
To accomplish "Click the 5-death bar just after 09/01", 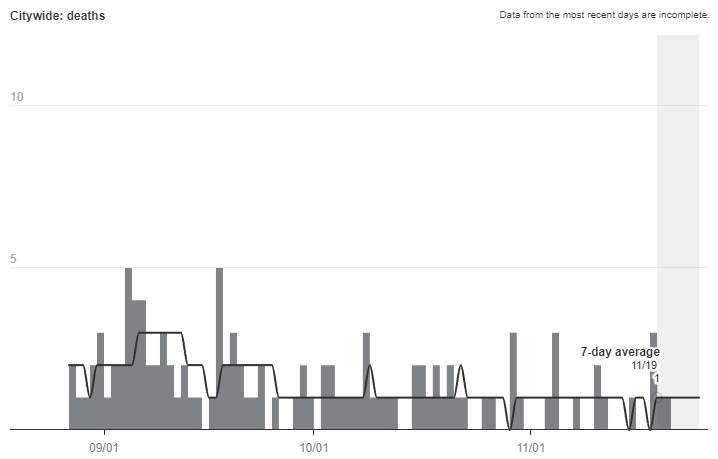I will [x=128, y=348].
